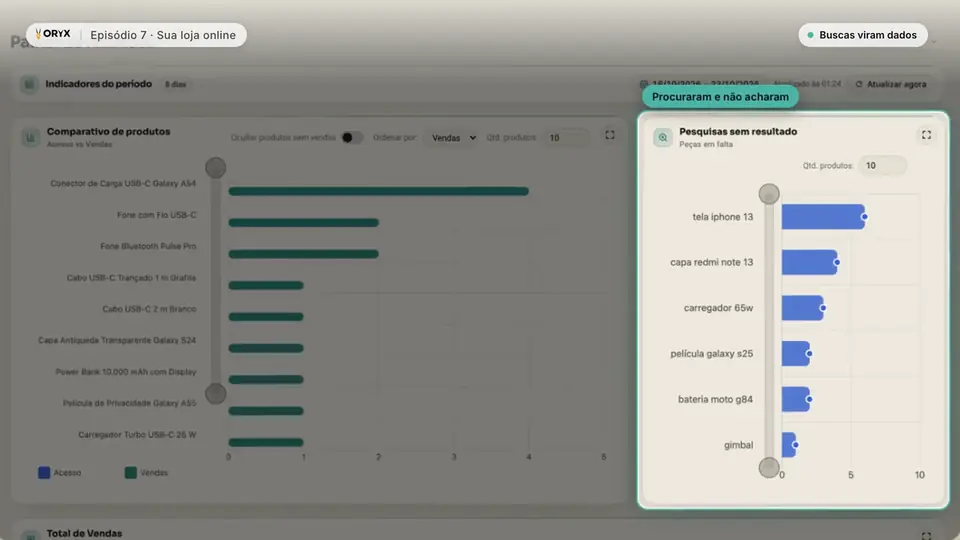Image resolution: width=960 pixels, height=540 pixels.
Task: Click the bateria moto g84 bar
Action: [x=795, y=399]
